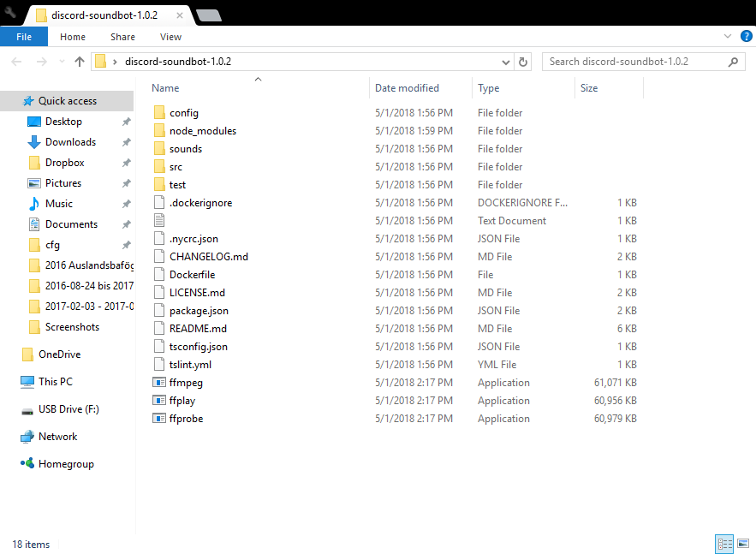Open the config folder icon
This screenshot has width=756, height=554.
(159, 113)
